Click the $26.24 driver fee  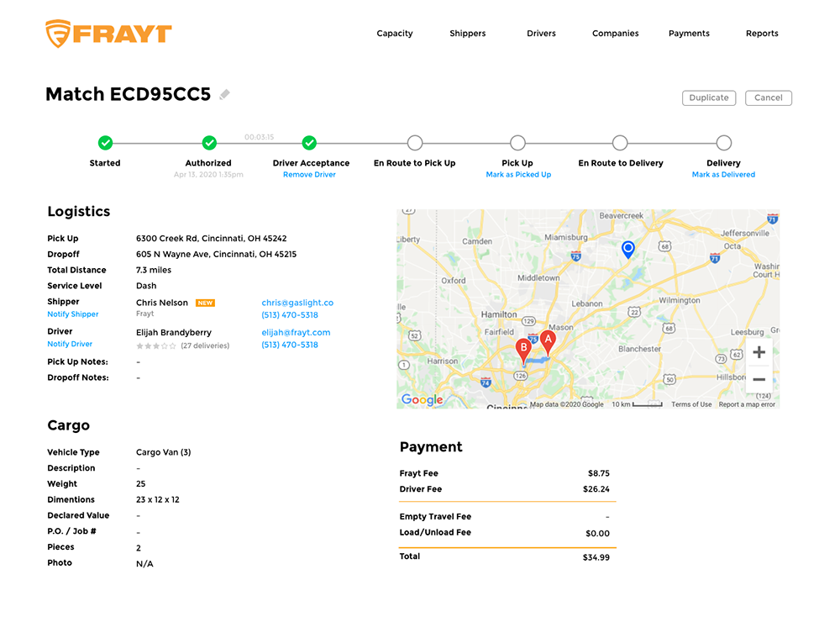pyautogui.click(x=596, y=489)
